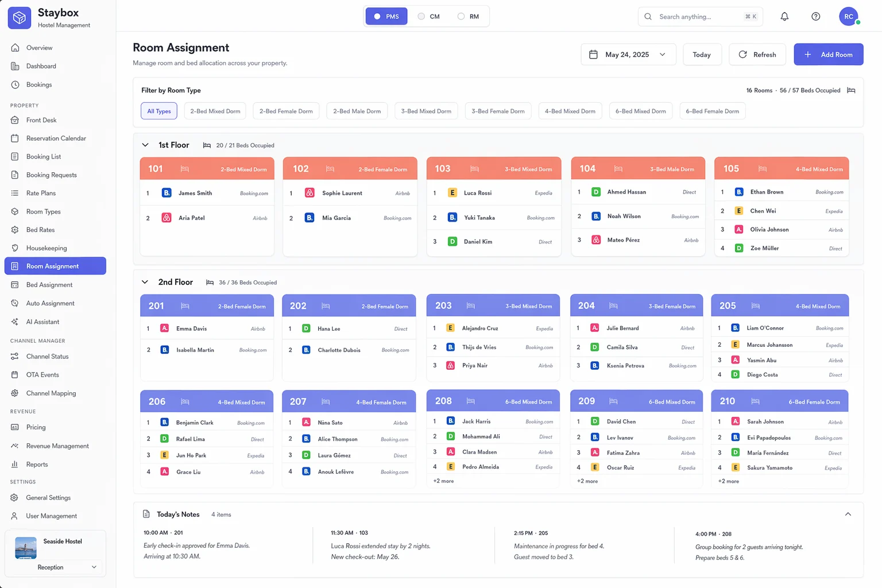Click the bed icon in room 101 header
The width and height of the screenshot is (882, 588).
click(185, 169)
